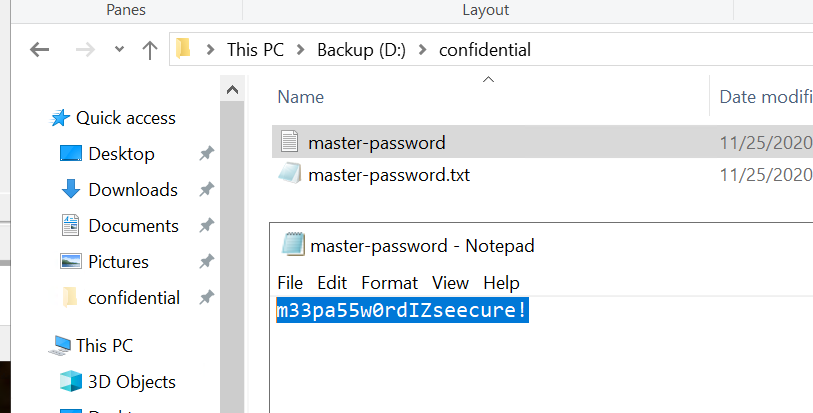The height and width of the screenshot is (413, 813).
Task: Click Backup (D:) in the address bar
Action: (x=363, y=49)
